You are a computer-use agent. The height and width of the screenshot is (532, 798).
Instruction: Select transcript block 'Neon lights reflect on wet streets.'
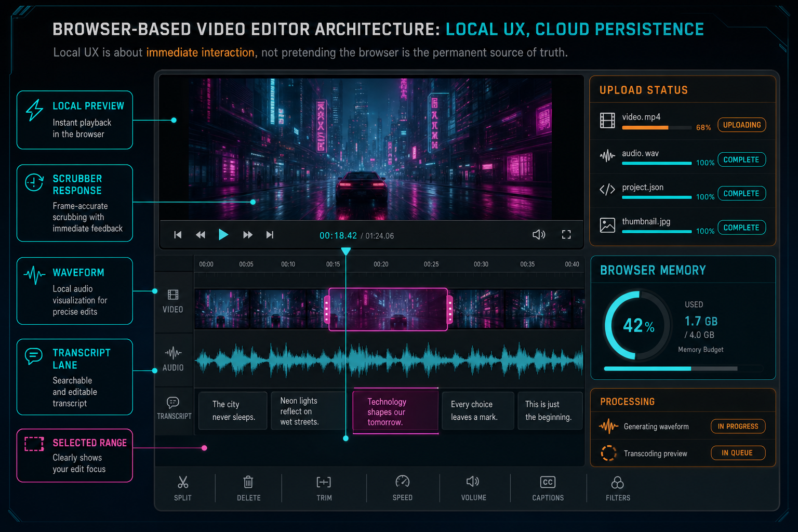[x=307, y=410]
